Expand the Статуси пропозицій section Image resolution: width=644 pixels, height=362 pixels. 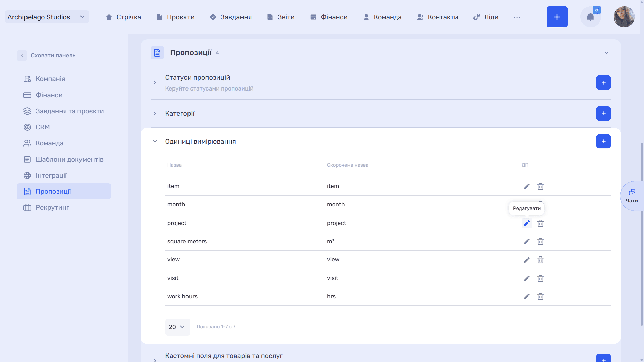coord(154,83)
